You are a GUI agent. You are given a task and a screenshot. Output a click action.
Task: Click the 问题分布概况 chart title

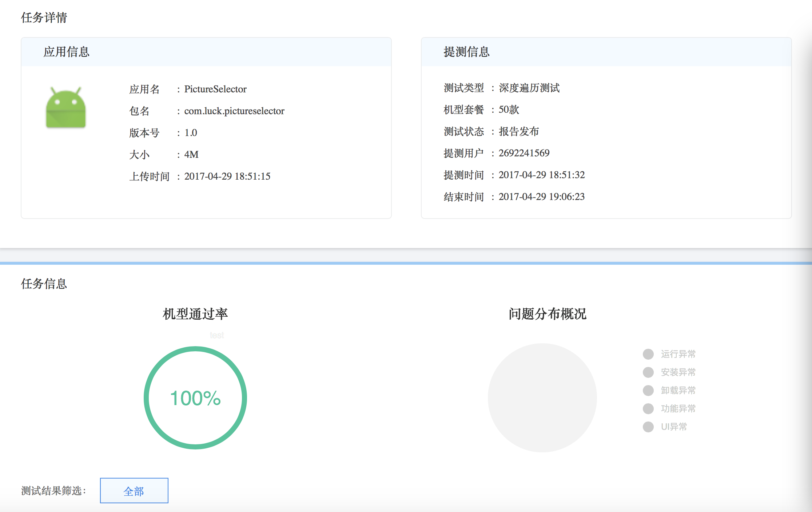coord(548,314)
